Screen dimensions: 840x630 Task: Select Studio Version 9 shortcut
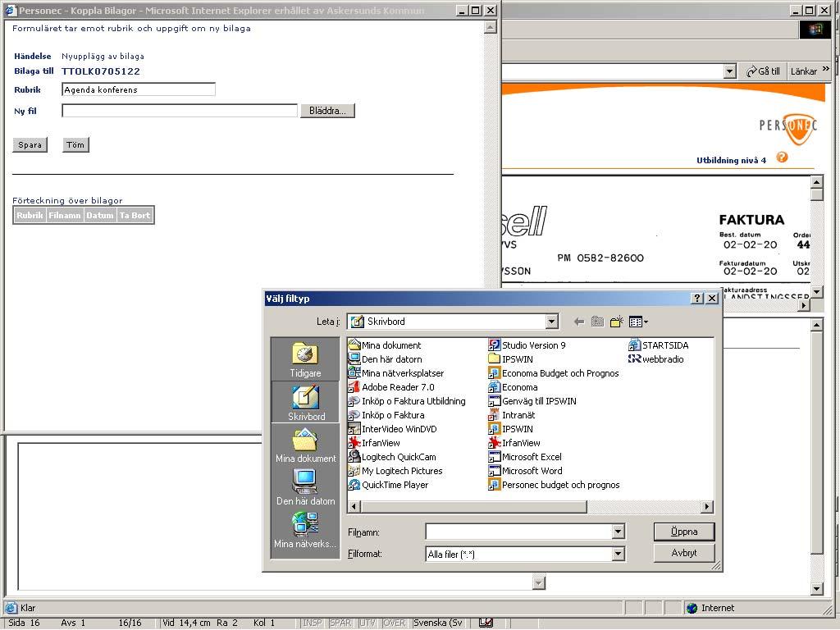tap(527, 345)
